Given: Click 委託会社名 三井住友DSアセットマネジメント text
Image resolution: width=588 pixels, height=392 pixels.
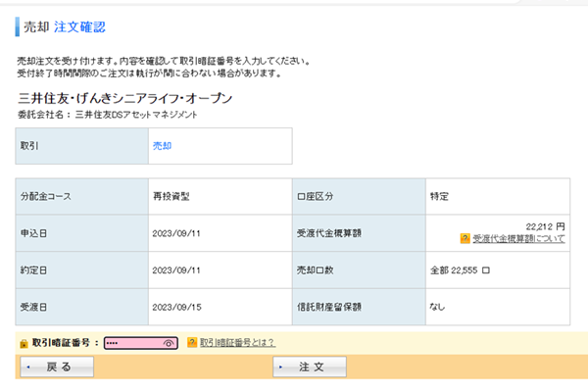Looking at the screenshot, I should (107, 115).
